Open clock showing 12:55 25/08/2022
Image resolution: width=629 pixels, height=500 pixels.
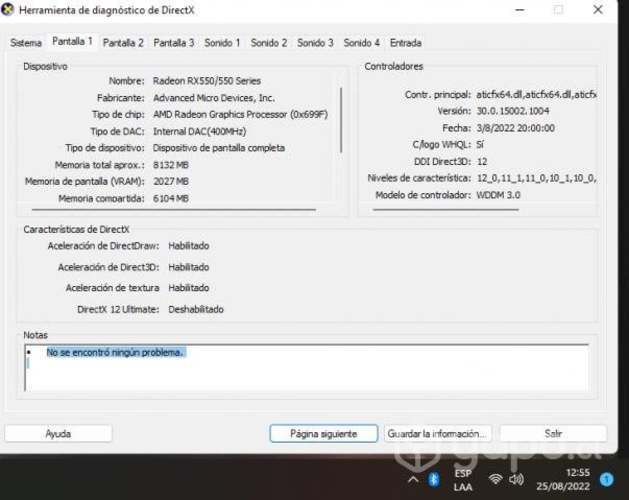point(563,480)
